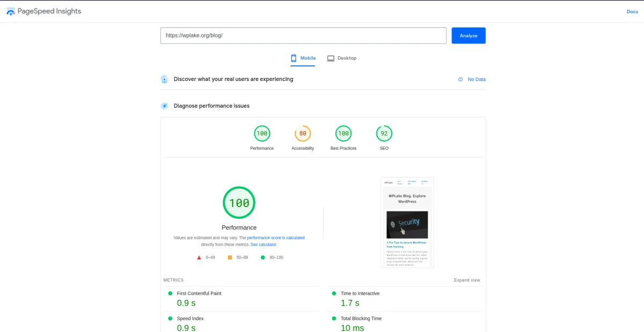
Task: Click the mobile page screenshot thumbnail
Action: coord(407,223)
